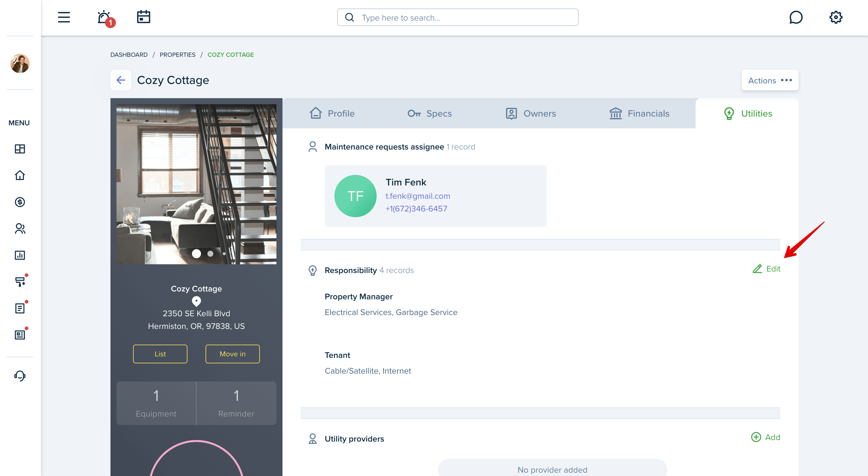Select the first photo carousel dot
Image resolution: width=868 pixels, height=476 pixels.
click(196, 253)
